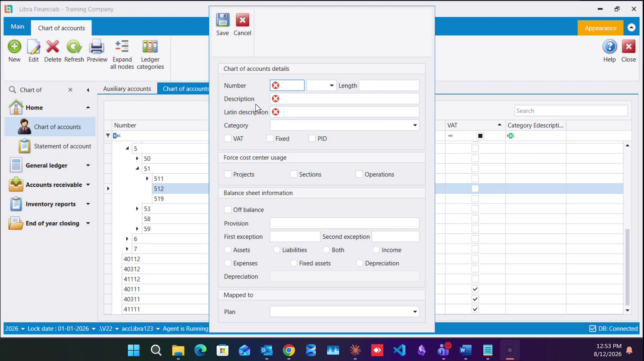Enable the Fixed checkbox
The width and height of the screenshot is (644, 361).
pyautogui.click(x=270, y=139)
